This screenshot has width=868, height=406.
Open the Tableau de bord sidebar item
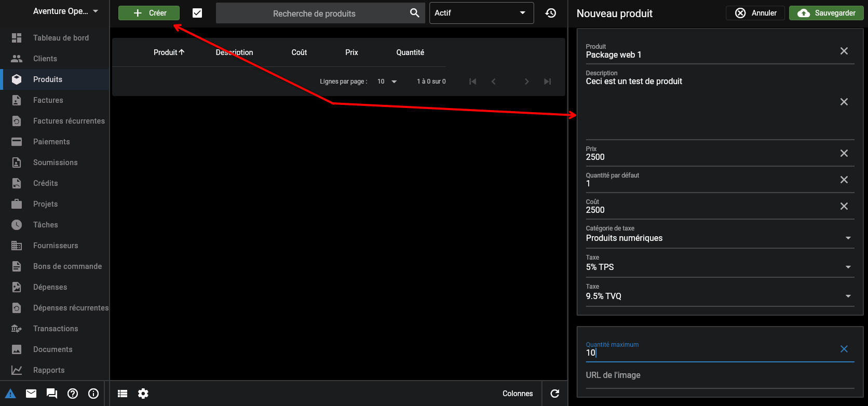pyautogui.click(x=55, y=38)
